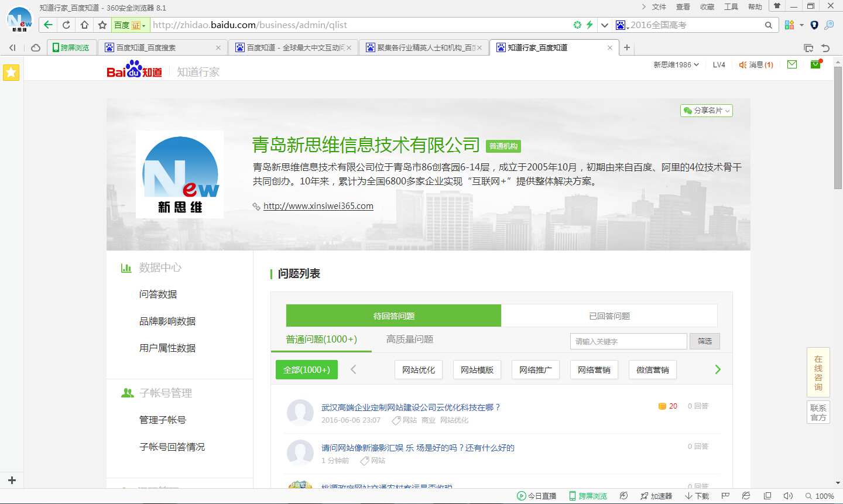Bookmark this page with the star icon

(x=102, y=25)
